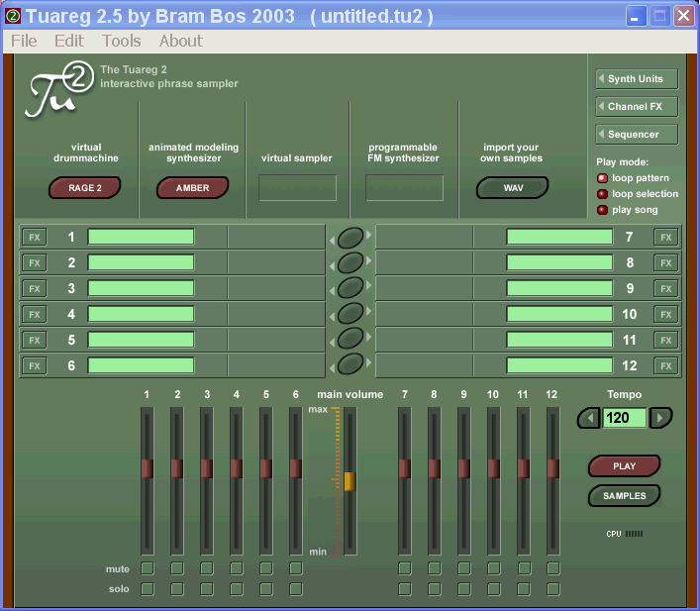Viewport: 700px width, 611px height.
Task: Open the Tools menu
Action: tap(122, 41)
